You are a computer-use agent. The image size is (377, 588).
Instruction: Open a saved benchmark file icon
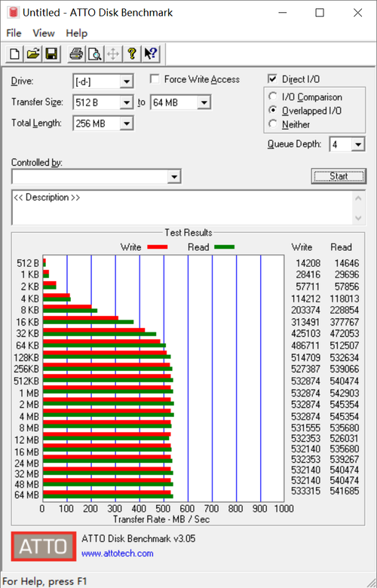pyautogui.click(x=33, y=54)
